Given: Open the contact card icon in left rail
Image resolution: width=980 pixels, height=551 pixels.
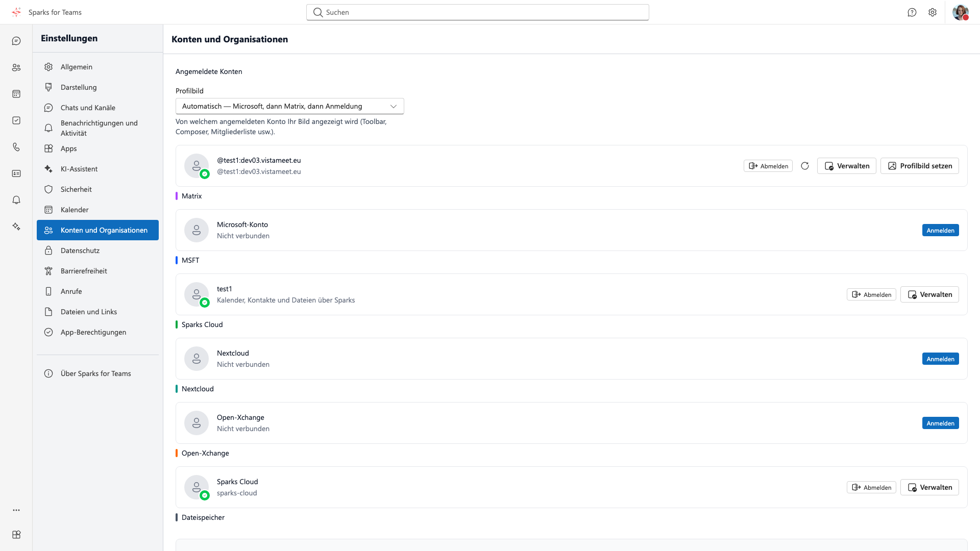Looking at the screenshot, I should click(16, 173).
